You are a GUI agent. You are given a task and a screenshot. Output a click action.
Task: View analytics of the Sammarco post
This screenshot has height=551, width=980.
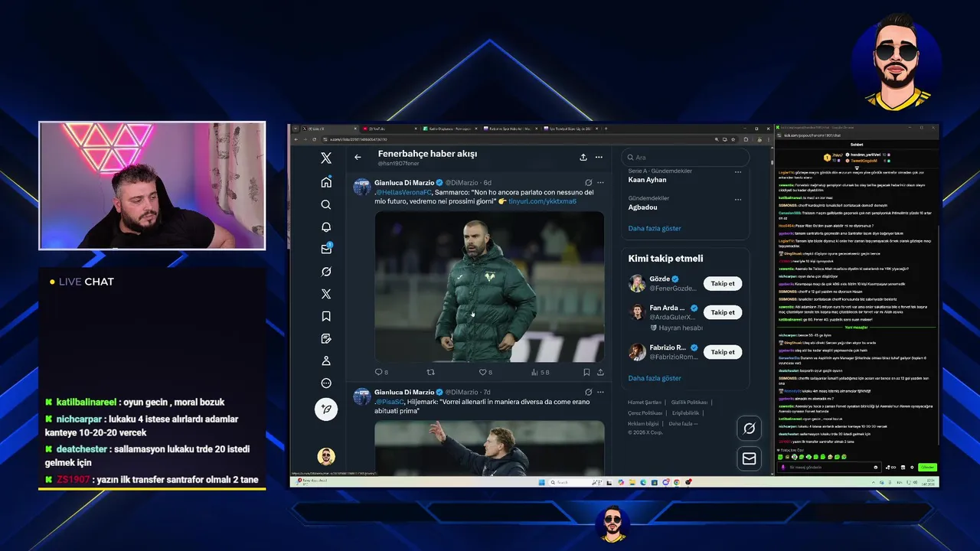pos(540,372)
